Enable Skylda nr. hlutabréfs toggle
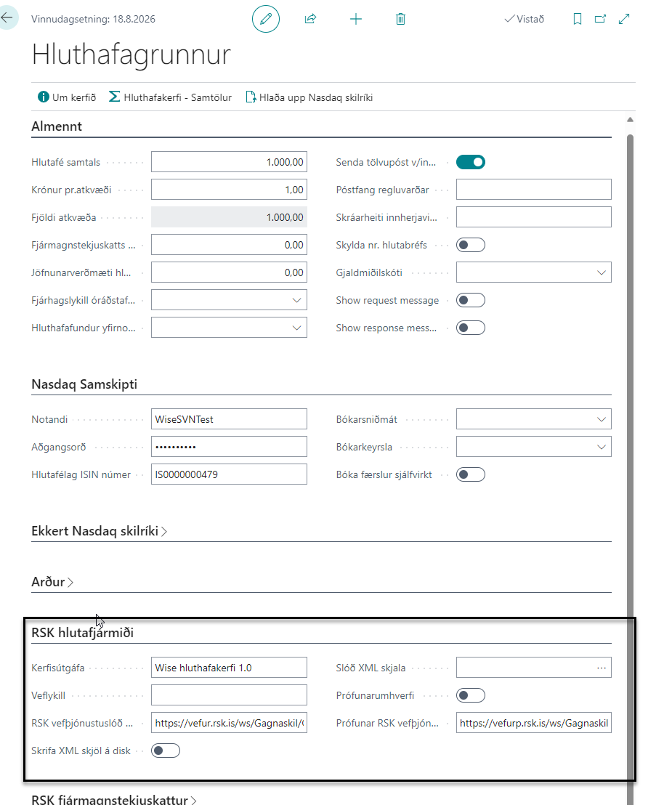This screenshot has height=805, width=672. 470,245
